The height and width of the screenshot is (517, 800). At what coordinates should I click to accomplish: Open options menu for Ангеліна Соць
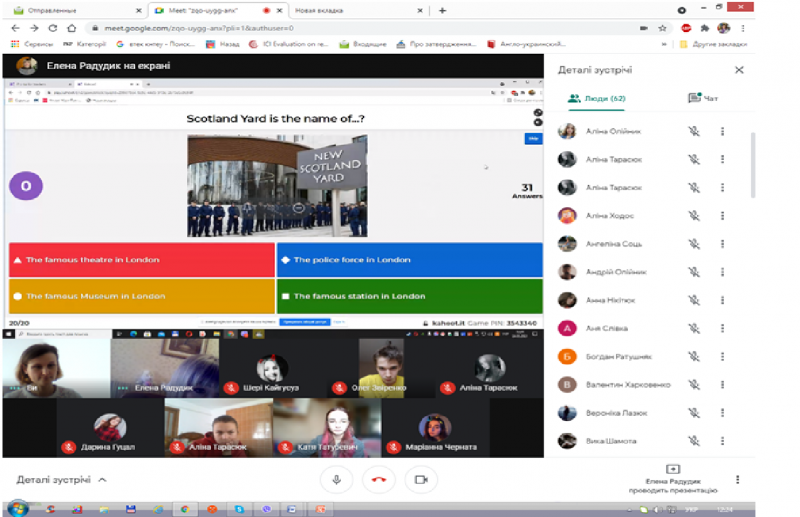(722, 244)
